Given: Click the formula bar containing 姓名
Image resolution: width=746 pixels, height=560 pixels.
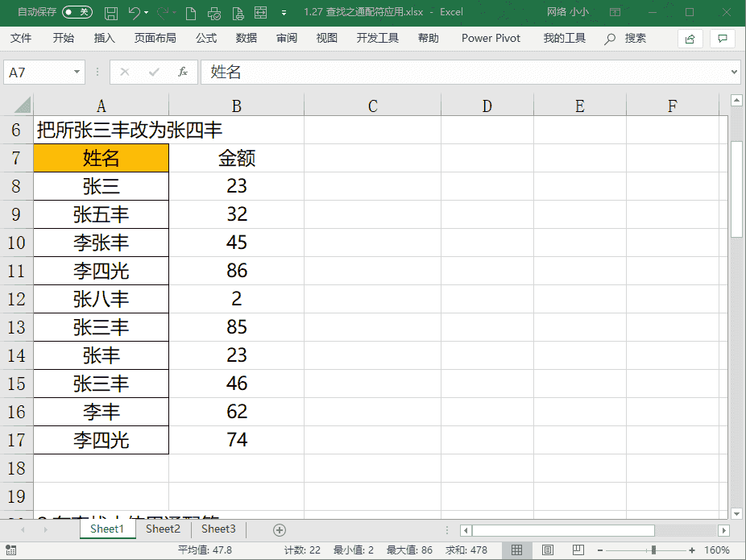Looking at the screenshot, I should click(466, 73).
